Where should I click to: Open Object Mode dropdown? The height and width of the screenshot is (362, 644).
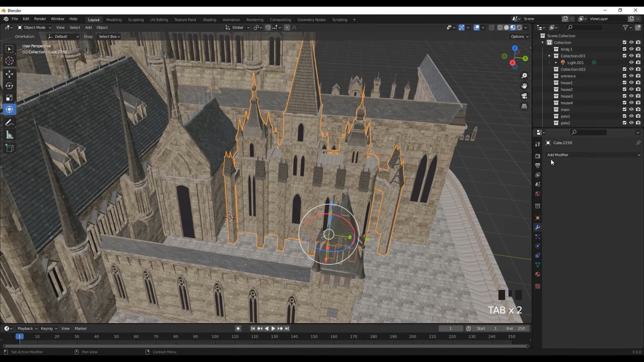pyautogui.click(x=34, y=28)
